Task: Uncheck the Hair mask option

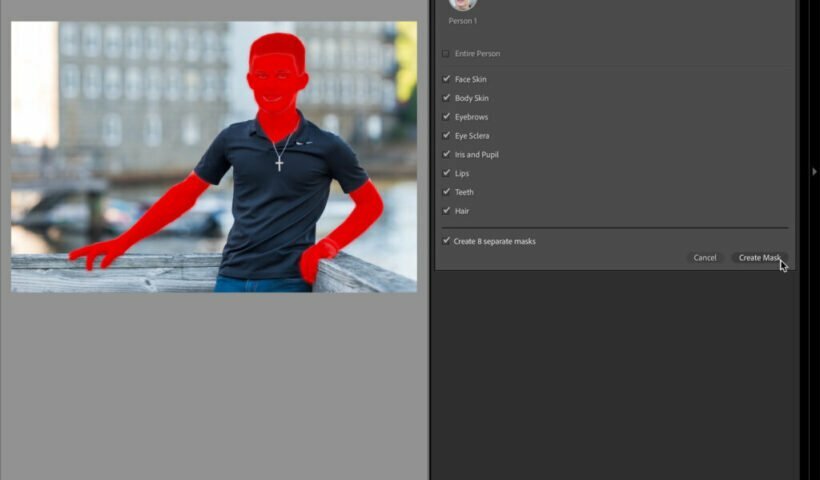Action: [446, 211]
